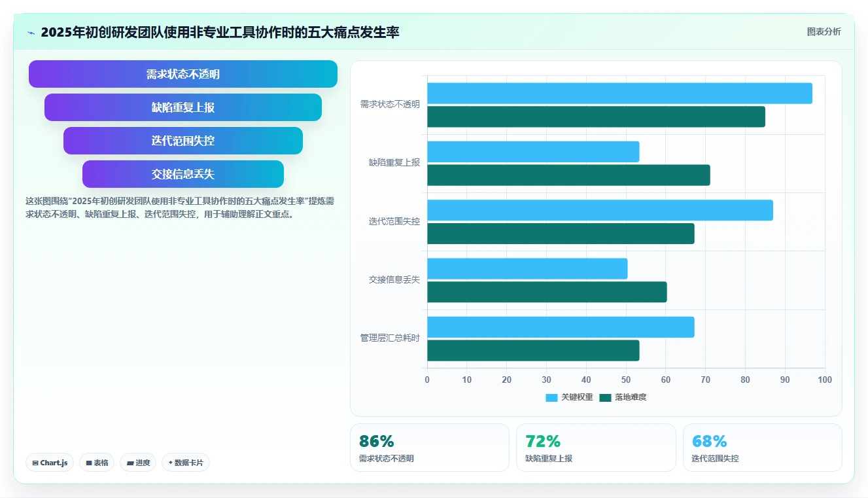Click the 进度 tag chip
Screen dimensions: 868x498
tap(138, 463)
